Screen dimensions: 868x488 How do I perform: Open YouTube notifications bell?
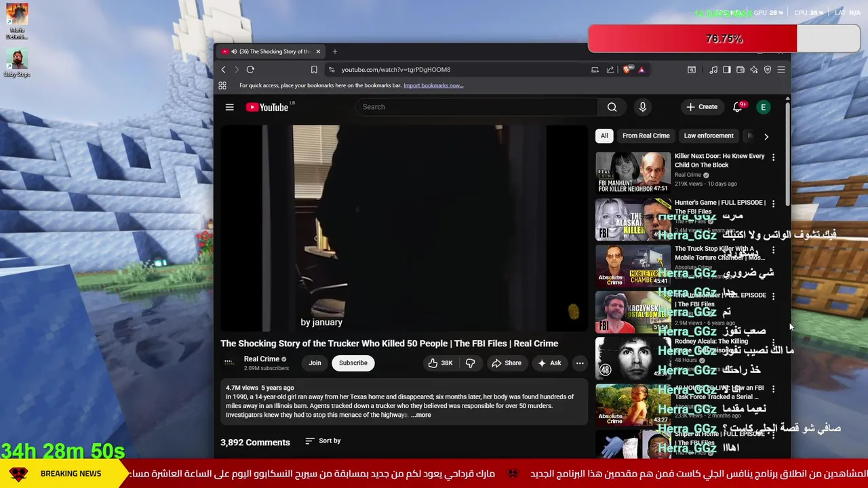click(737, 107)
